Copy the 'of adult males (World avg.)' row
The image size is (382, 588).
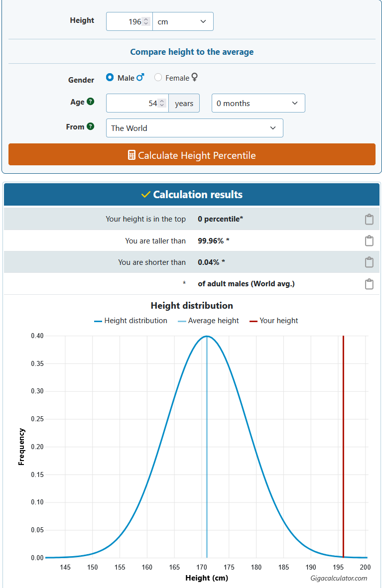[369, 284]
